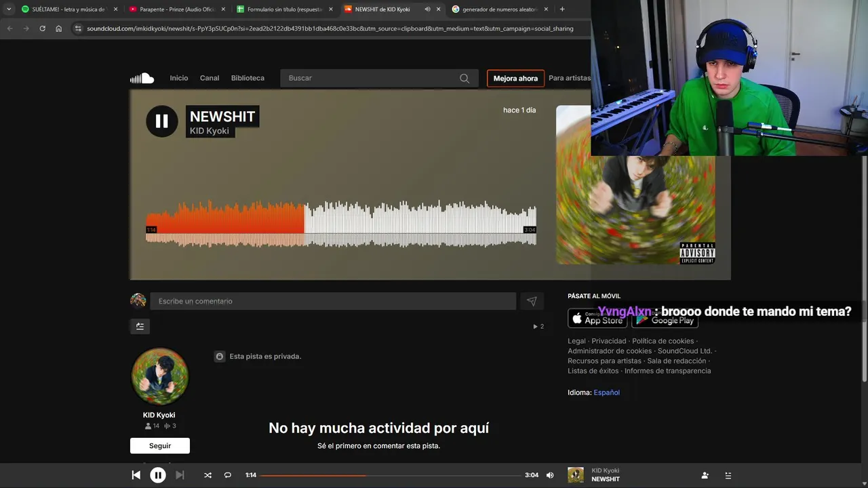868x488 pixels.
Task: Open Informes de transparencia link
Action: (x=668, y=371)
